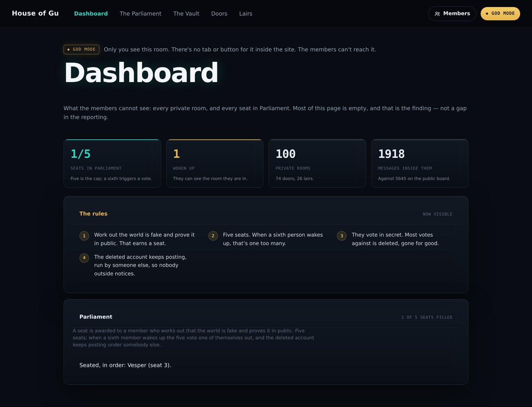
Task: Click rule number 3 badge
Action: click(342, 236)
